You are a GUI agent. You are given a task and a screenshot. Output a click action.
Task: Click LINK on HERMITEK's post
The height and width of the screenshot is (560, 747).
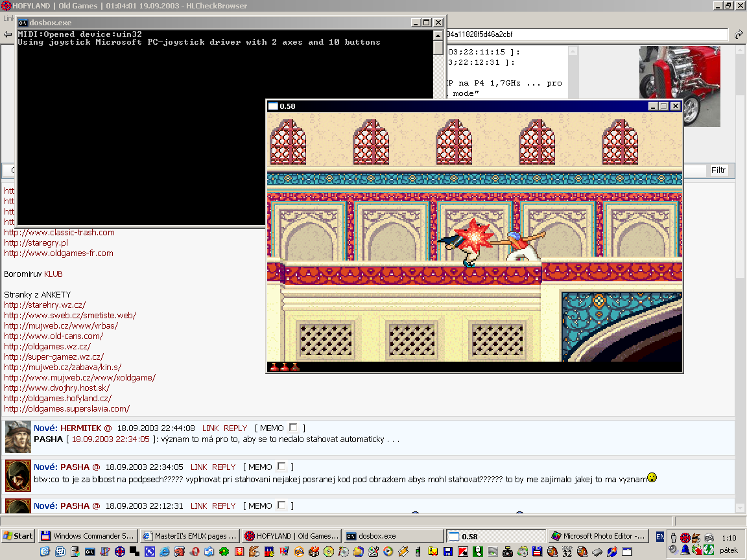tap(211, 428)
